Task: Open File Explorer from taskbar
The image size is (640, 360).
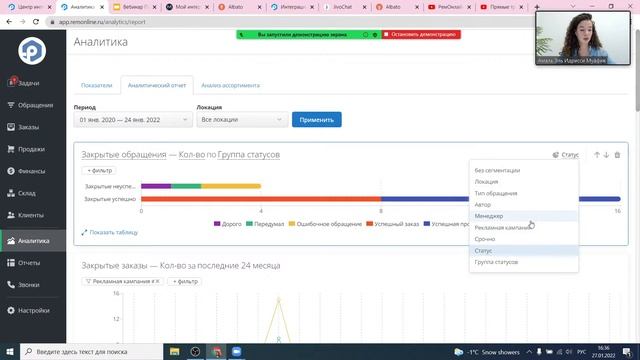Action: coord(174,352)
